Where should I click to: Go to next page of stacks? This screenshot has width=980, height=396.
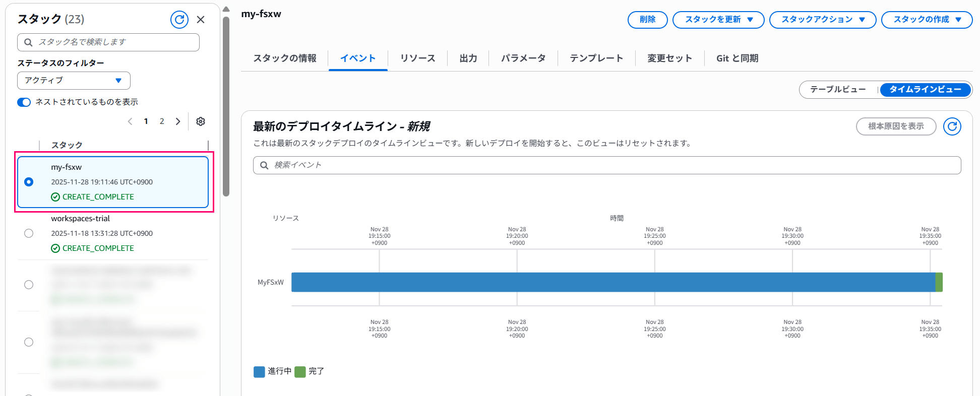pyautogui.click(x=178, y=121)
